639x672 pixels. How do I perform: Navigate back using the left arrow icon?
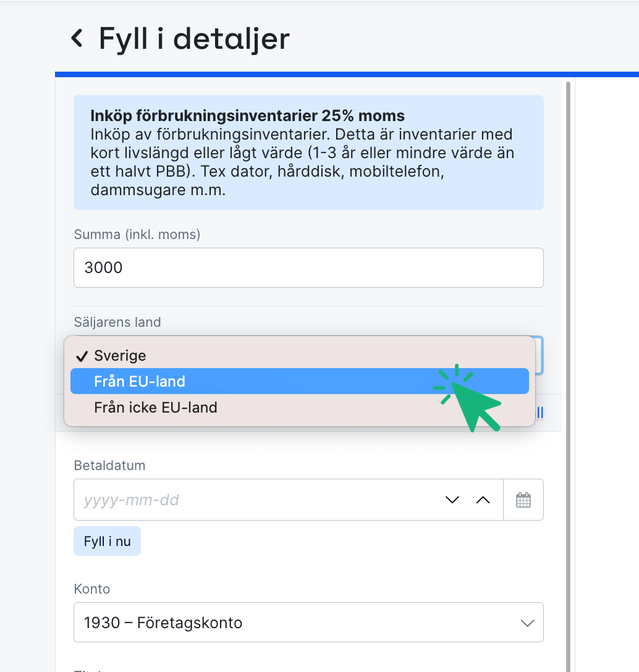(77, 38)
